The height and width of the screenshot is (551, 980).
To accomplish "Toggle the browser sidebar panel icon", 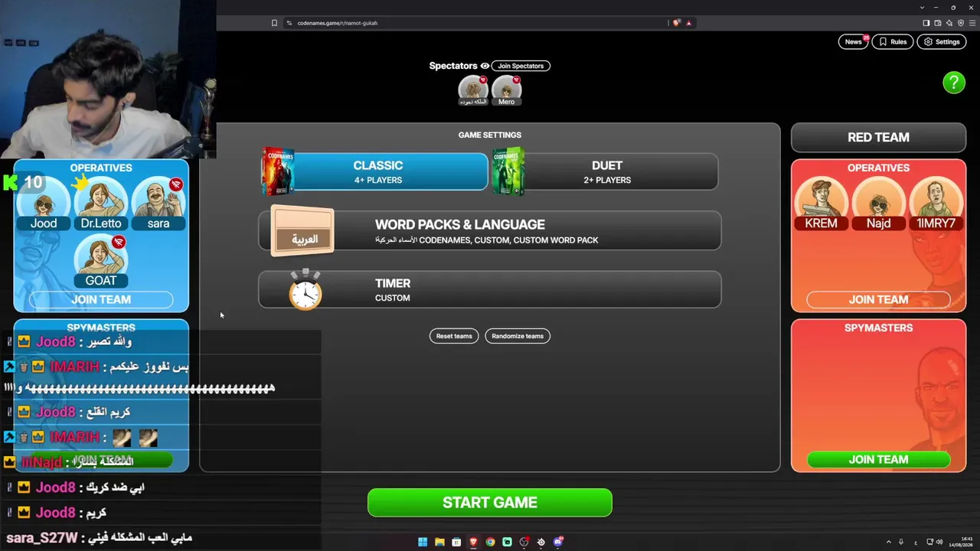I will (926, 23).
